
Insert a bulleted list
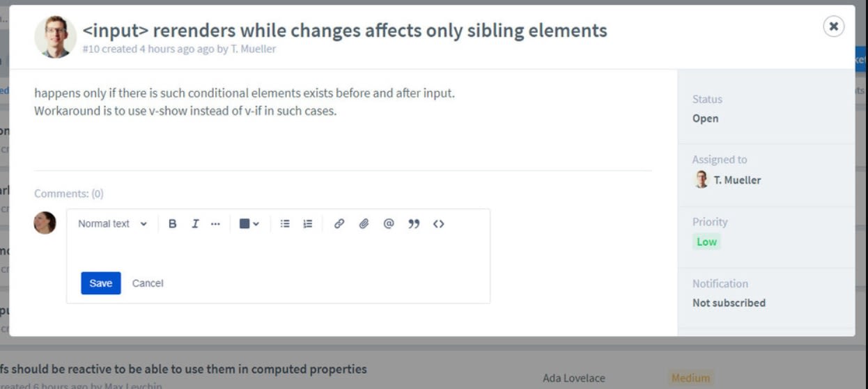click(x=285, y=224)
